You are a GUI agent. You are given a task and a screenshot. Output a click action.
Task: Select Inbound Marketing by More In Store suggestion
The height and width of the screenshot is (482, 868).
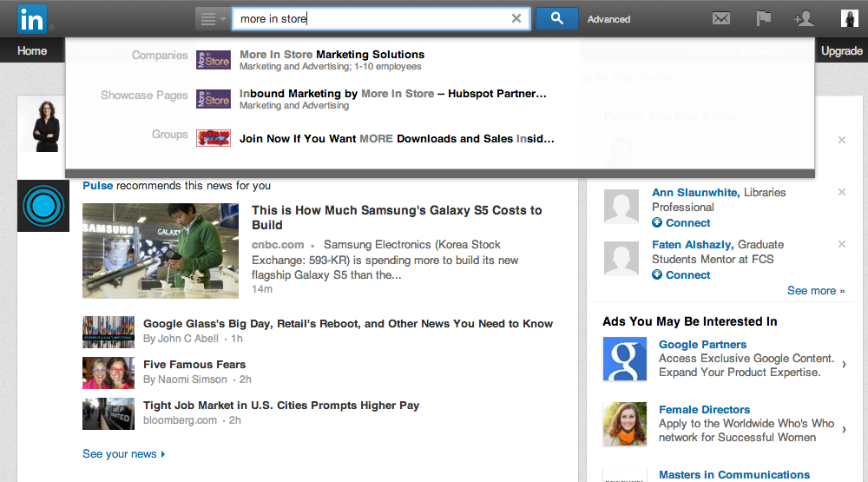click(x=392, y=94)
